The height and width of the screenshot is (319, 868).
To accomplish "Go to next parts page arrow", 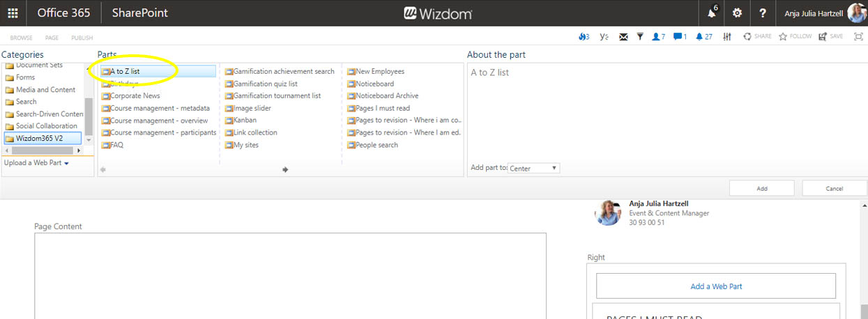I will point(285,169).
